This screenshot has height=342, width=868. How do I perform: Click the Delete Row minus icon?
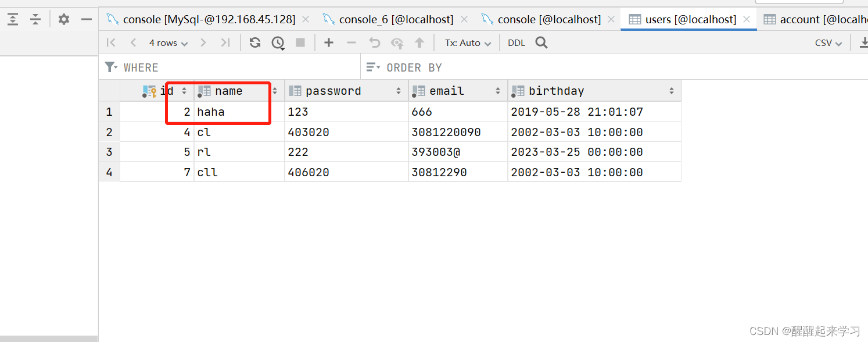351,42
